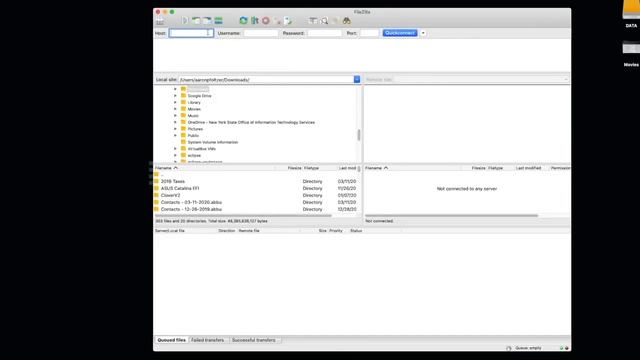Expand the Library folder
Screen dimensions: 640x360
[x=176, y=102]
